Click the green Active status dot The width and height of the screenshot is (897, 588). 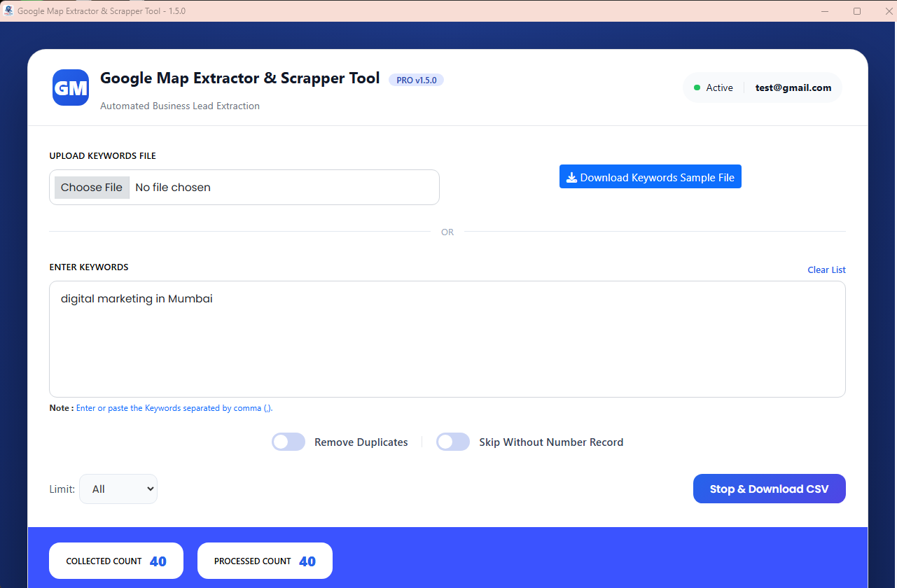[697, 87]
